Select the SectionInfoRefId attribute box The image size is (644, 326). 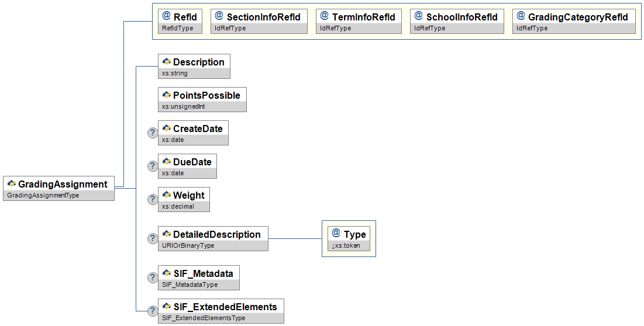click(259, 22)
